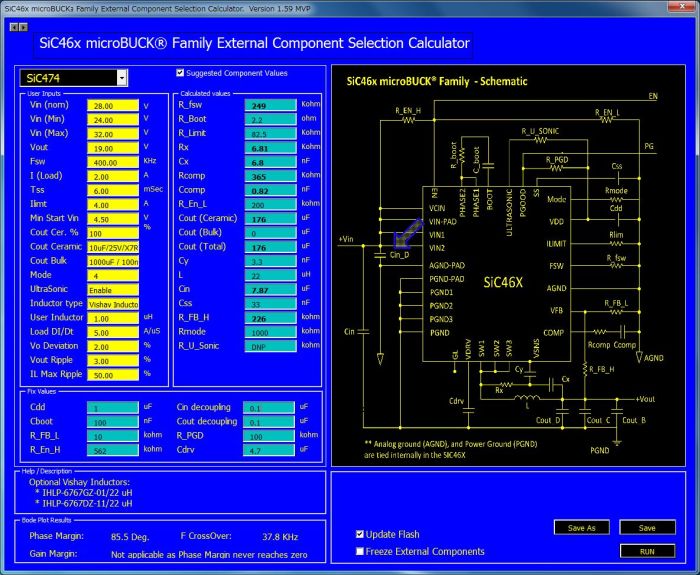Select the Mode field showing 4
The height and width of the screenshot is (575, 700).
(x=113, y=275)
